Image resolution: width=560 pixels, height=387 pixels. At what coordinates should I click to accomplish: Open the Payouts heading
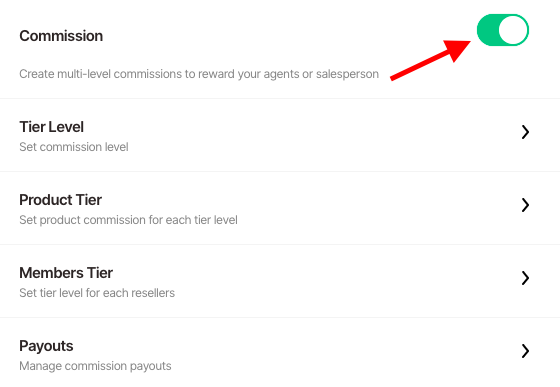tap(46, 346)
